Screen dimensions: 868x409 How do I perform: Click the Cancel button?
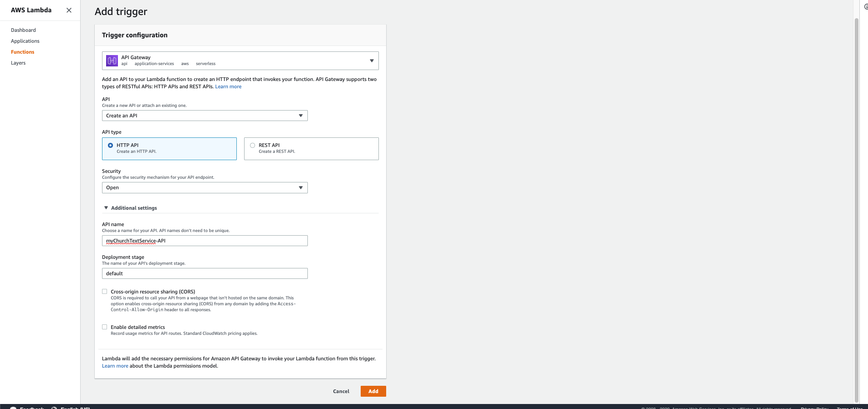(x=341, y=391)
